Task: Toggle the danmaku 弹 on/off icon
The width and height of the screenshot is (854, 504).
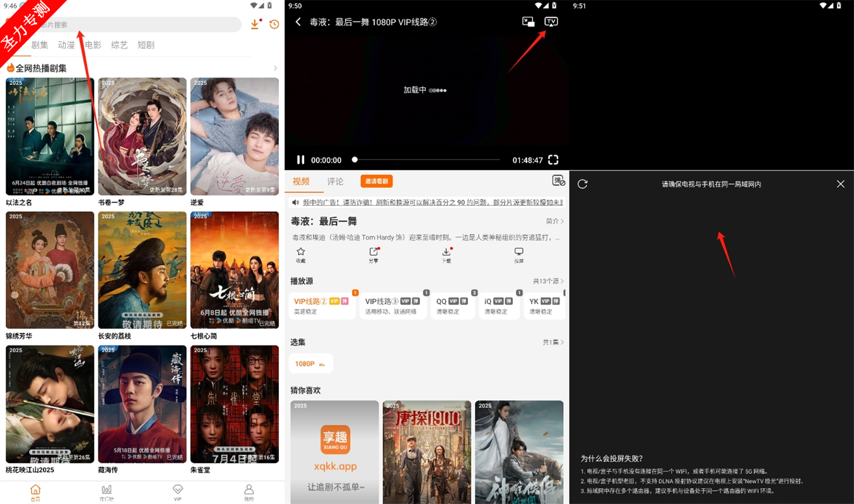Action: click(x=558, y=180)
